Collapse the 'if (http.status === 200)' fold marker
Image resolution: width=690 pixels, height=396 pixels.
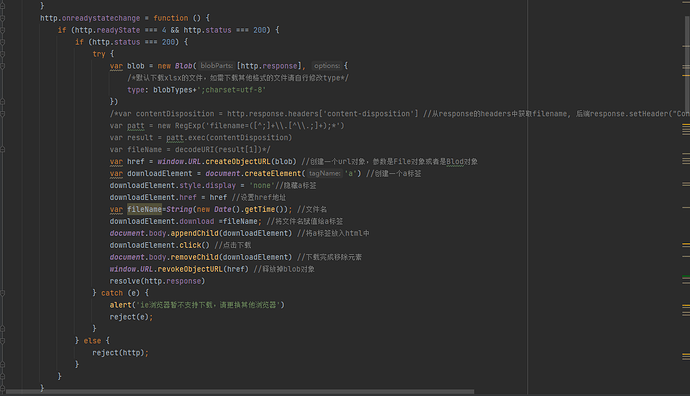(2, 42)
